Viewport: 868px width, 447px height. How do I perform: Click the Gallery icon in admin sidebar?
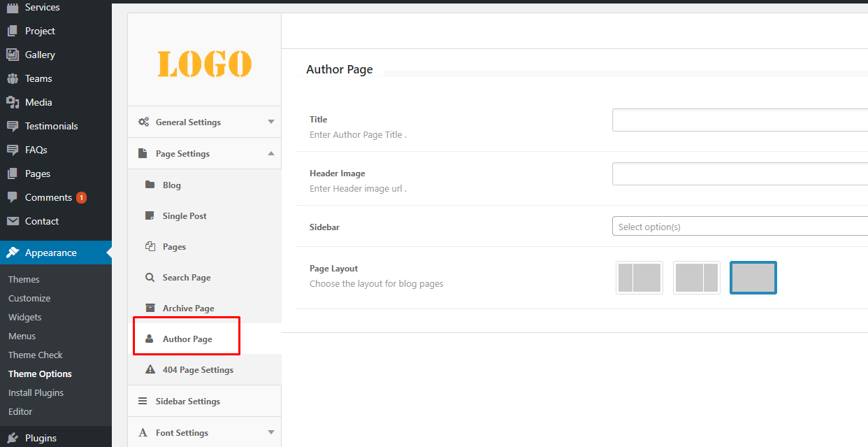12,55
